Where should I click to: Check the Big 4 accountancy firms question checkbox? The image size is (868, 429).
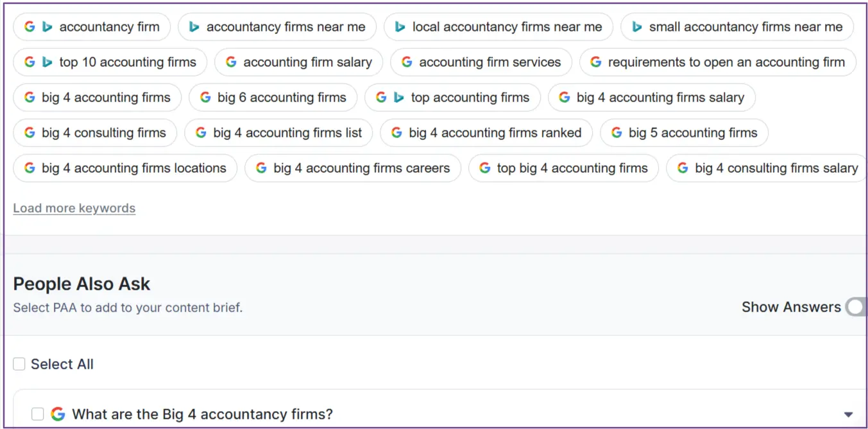[x=37, y=414]
